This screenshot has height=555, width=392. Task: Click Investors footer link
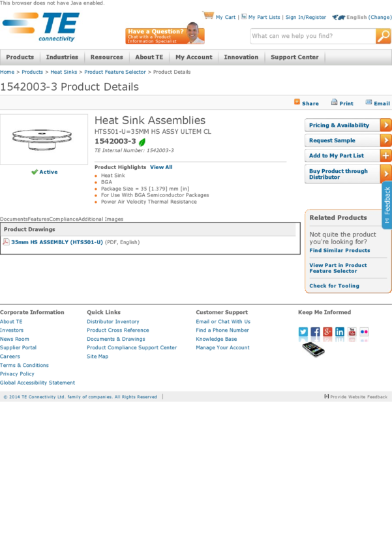[12, 330]
